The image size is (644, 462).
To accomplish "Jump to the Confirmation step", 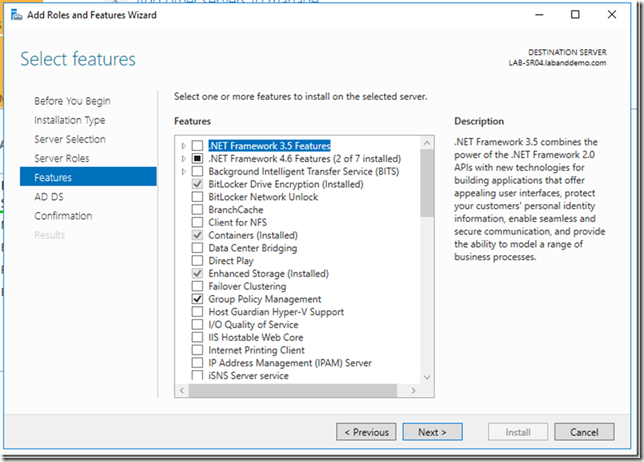I will [63, 216].
